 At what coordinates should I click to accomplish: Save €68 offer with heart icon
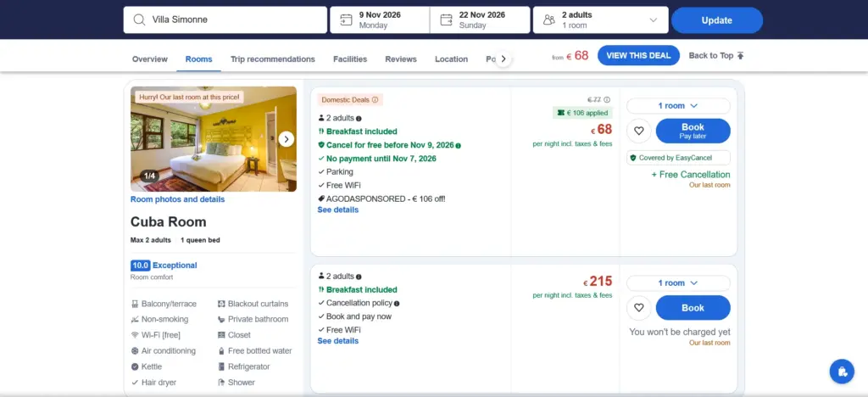click(639, 131)
